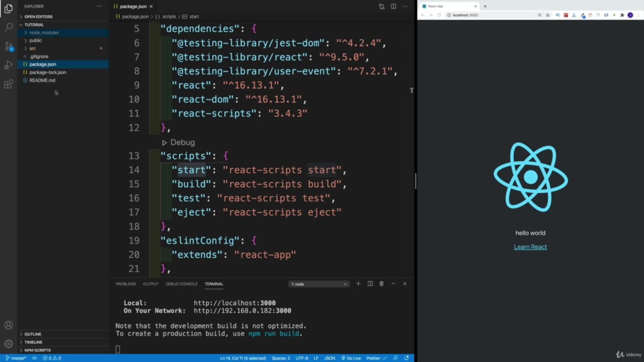Open Manage gear in activity bar
644x362 pixels.
point(9,344)
